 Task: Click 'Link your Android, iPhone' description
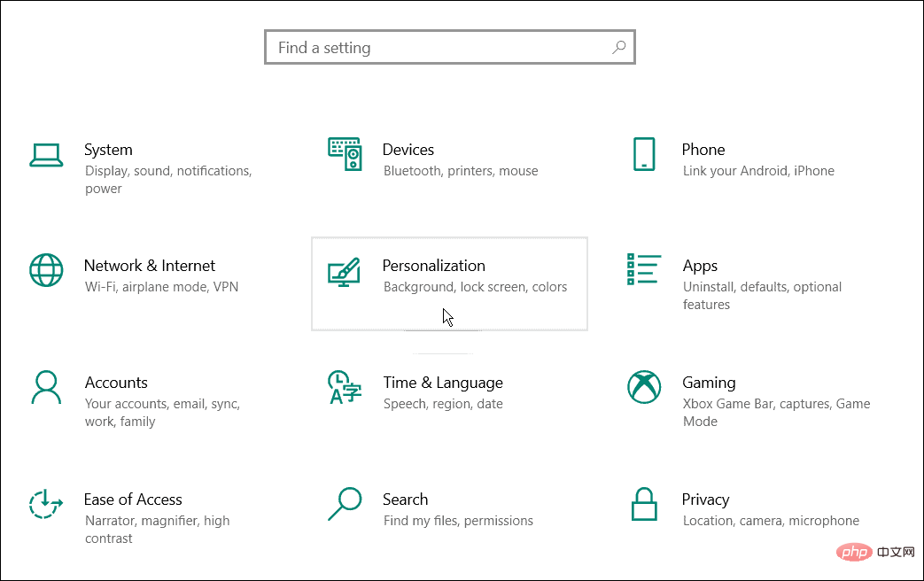(758, 171)
